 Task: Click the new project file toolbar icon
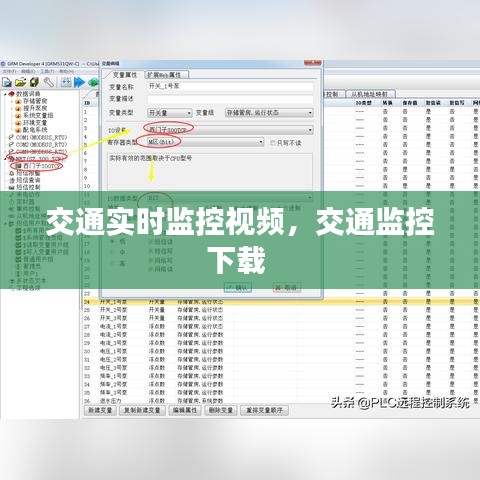pos(7,82)
